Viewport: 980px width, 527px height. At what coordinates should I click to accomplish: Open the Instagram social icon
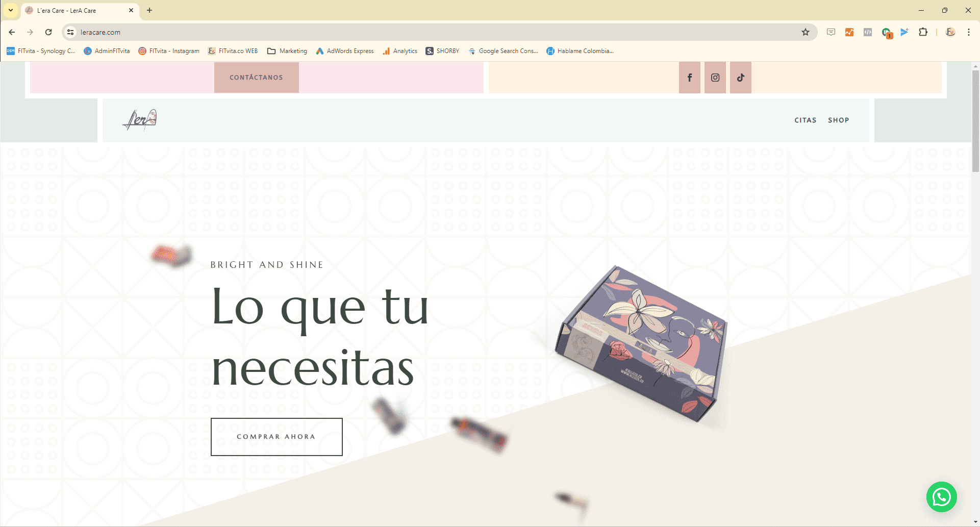coord(715,78)
